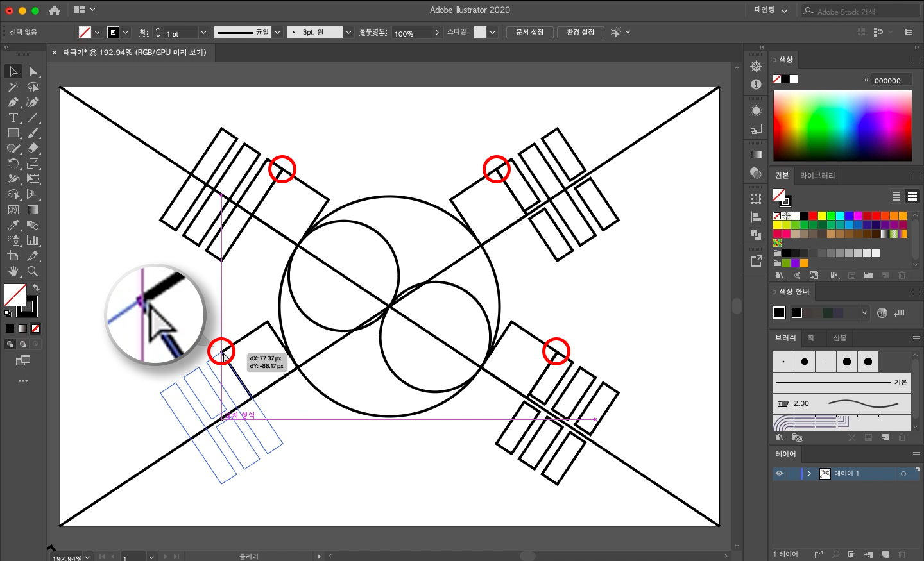Screen dimensions: 924x561
Task: Pick a color from spectrum ramp
Action: (x=843, y=126)
